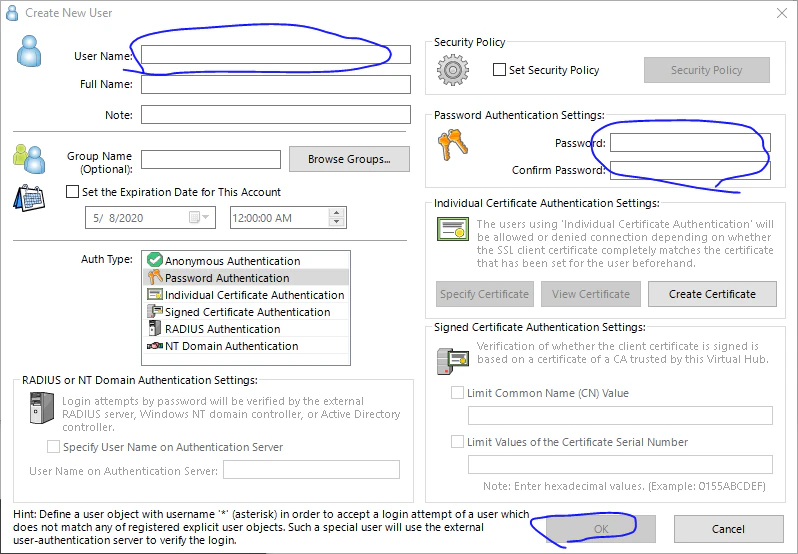
Task: Decrease expiration time with down arrow
Action: 336,222
